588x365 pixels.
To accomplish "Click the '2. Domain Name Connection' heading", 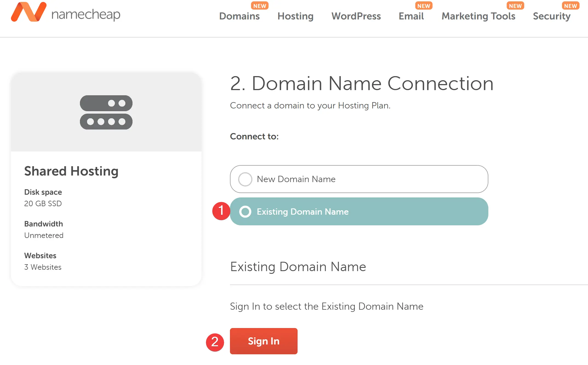I will [x=362, y=83].
